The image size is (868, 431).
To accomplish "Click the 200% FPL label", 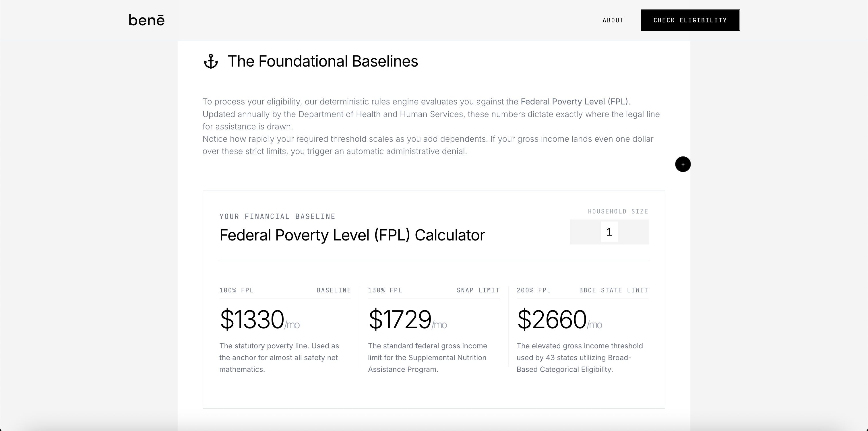I will [534, 290].
